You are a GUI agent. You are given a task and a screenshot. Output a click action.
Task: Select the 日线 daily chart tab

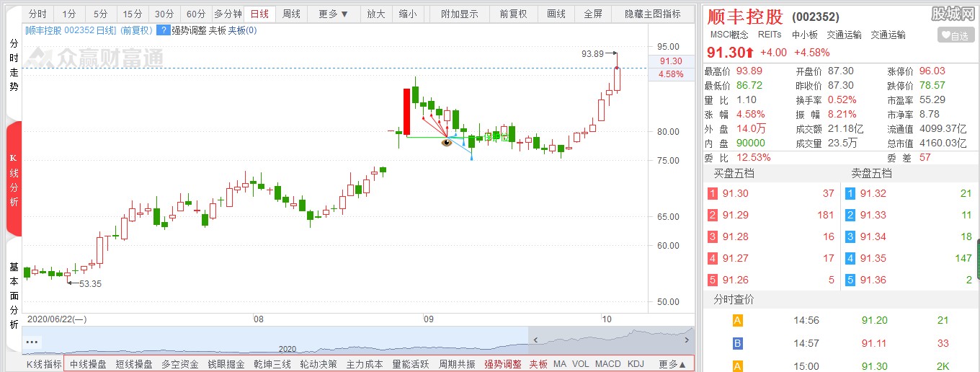(x=259, y=14)
